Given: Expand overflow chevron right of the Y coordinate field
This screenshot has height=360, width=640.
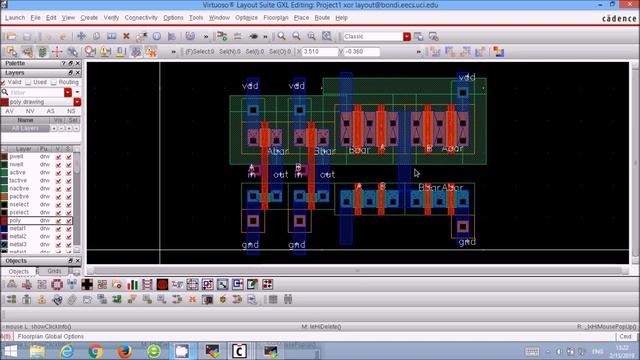Looking at the screenshot, I should click(x=418, y=52).
